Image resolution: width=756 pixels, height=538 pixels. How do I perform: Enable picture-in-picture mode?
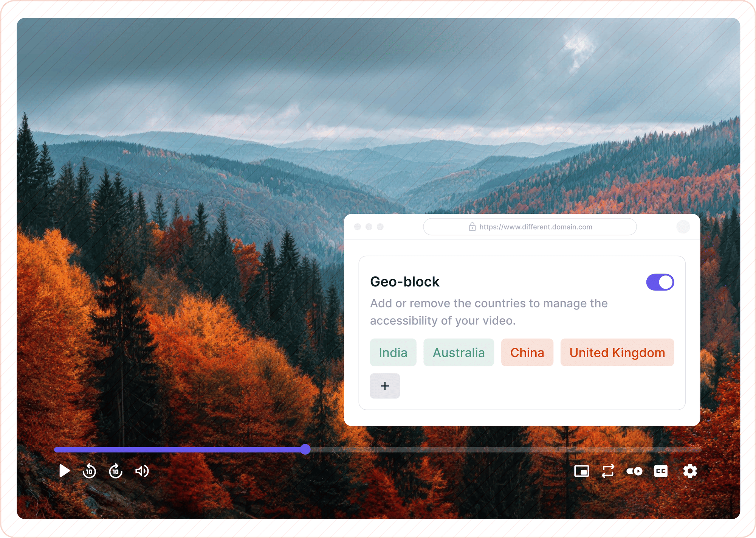click(581, 471)
